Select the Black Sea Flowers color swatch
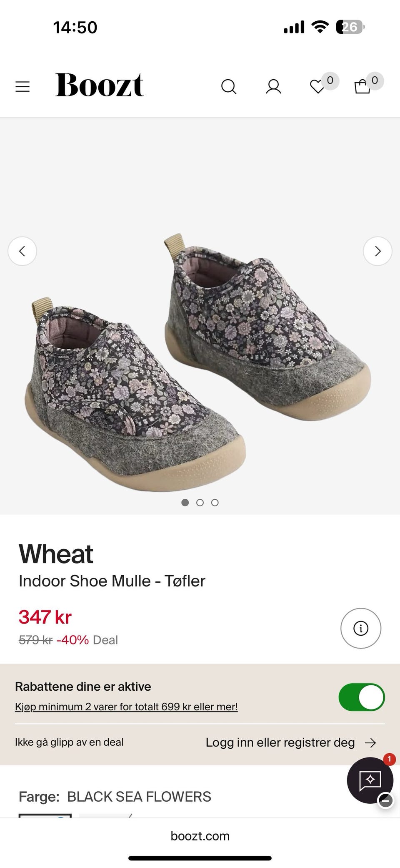This screenshot has width=400, height=868. (45, 815)
